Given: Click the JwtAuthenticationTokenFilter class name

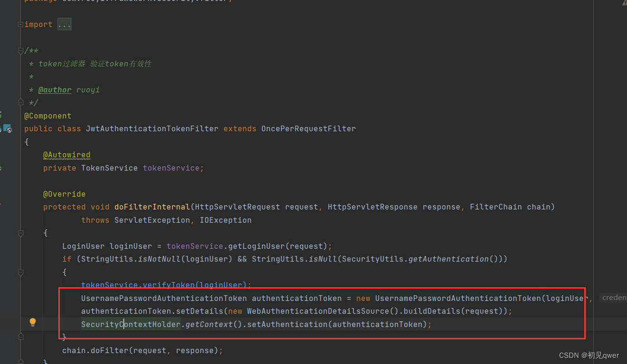Looking at the screenshot, I should tap(152, 129).
